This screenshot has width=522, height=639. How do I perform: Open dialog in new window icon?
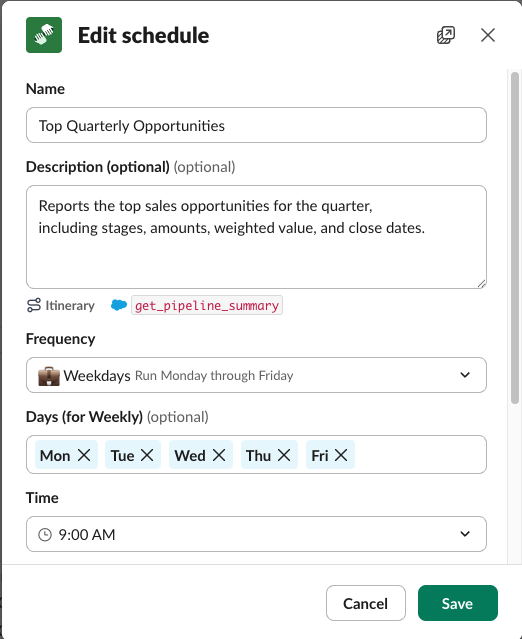click(x=446, y=35)
